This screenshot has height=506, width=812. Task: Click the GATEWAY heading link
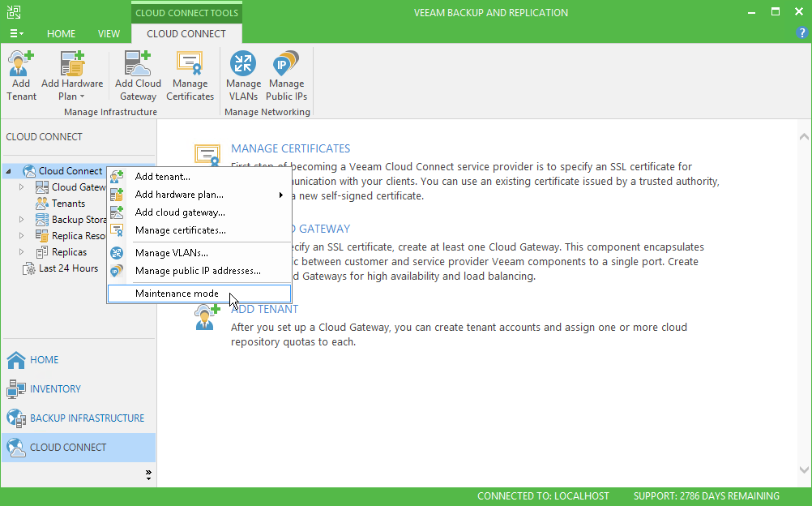324,229
